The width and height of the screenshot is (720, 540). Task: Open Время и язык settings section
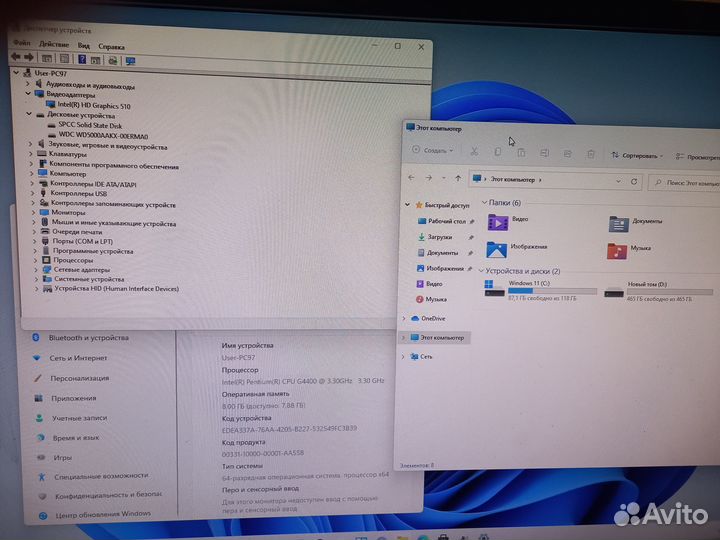pyautogui.click(x=68, y=438)
